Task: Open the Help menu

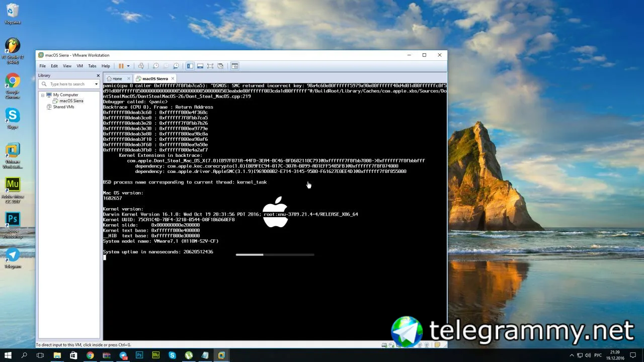Action: tap(106, 66)
